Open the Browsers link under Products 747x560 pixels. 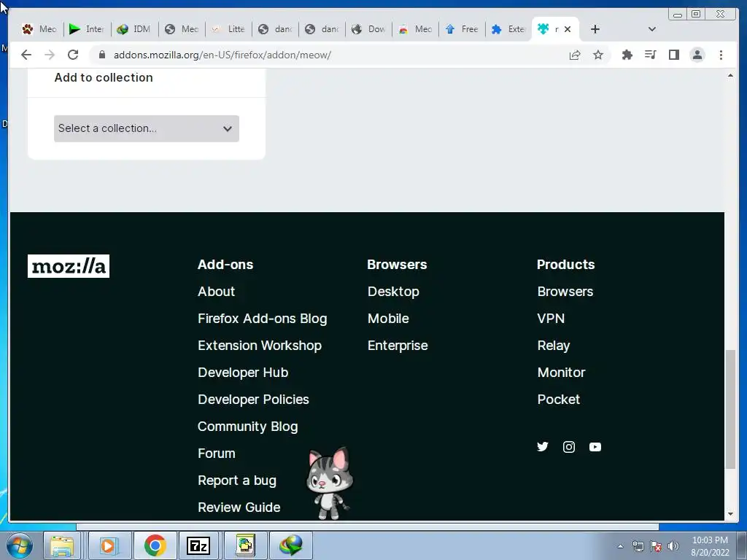(565, 292)
